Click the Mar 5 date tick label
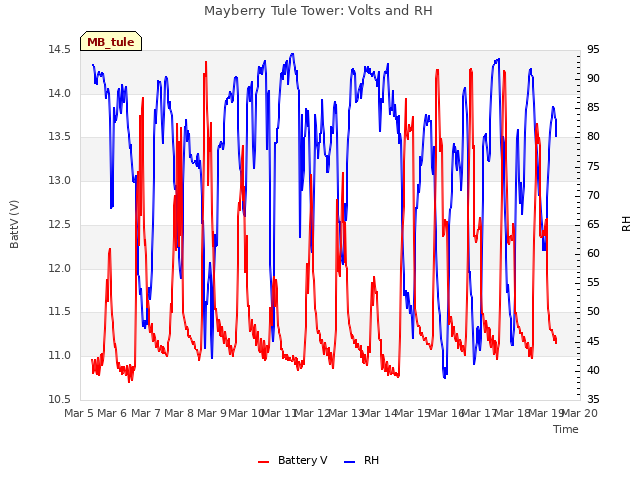This screenshot has height=480, width=640. [79, 413]
